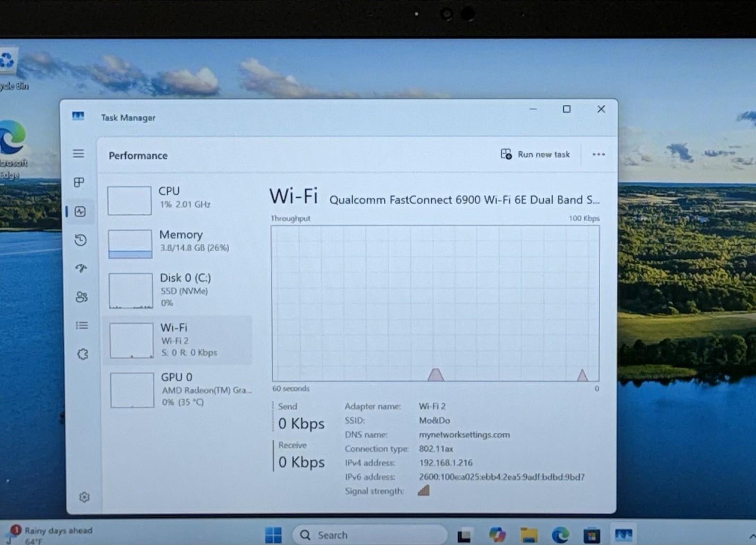Click the IPv4 address 192.168.1.216

point(446,463)
